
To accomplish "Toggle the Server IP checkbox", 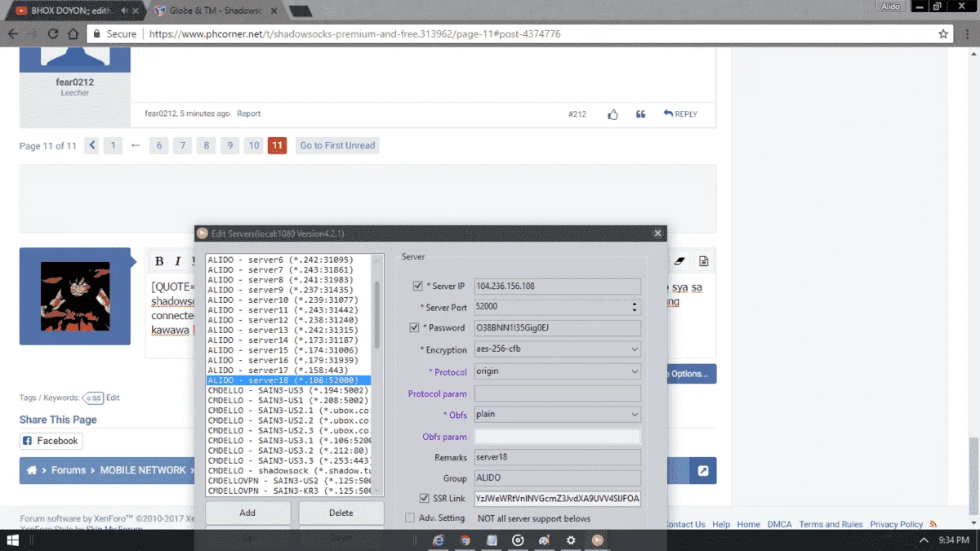I will coord(418,286).
